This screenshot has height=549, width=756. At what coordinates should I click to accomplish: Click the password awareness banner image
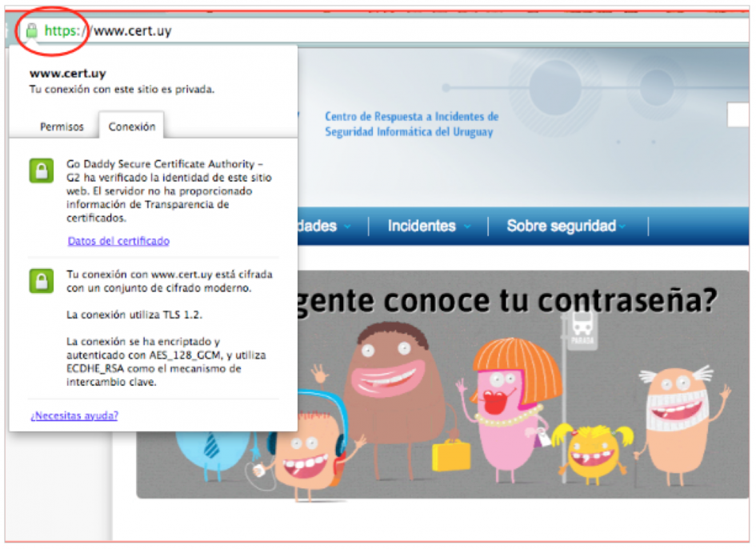pyautogui.click(x=442, y=384)
